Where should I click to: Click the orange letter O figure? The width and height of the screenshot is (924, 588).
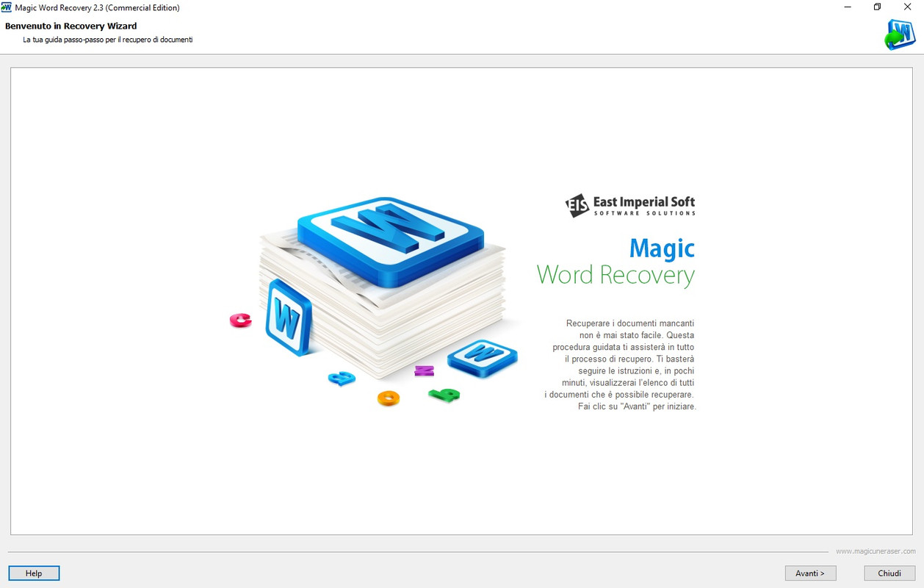tap(389, 398)
